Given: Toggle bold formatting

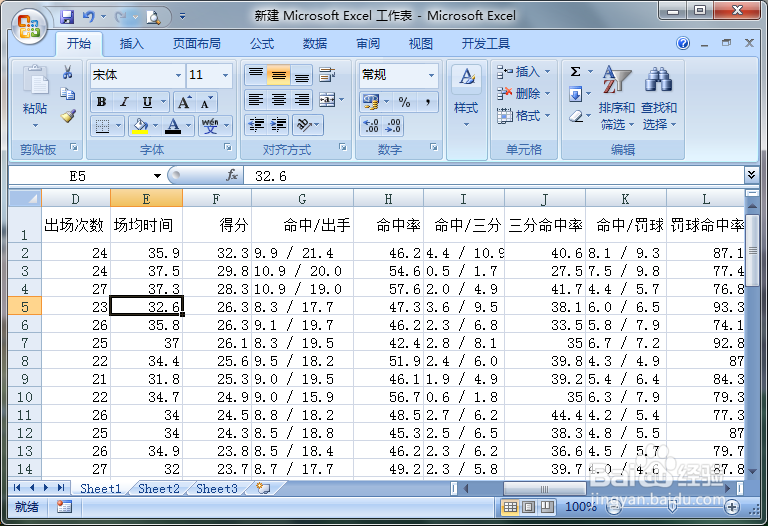Looking at the screenshot, I should click(101, 102).
